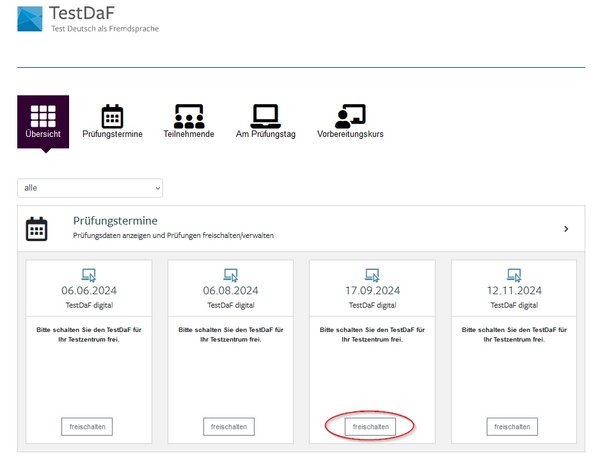Go to the Vorbereitungskurs tab
This screenshot has width=600, height=458.
(x=350, y=121)
